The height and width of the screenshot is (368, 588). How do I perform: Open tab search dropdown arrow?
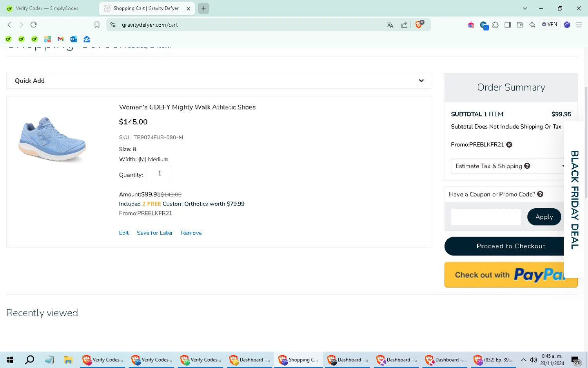pos(525,8)
